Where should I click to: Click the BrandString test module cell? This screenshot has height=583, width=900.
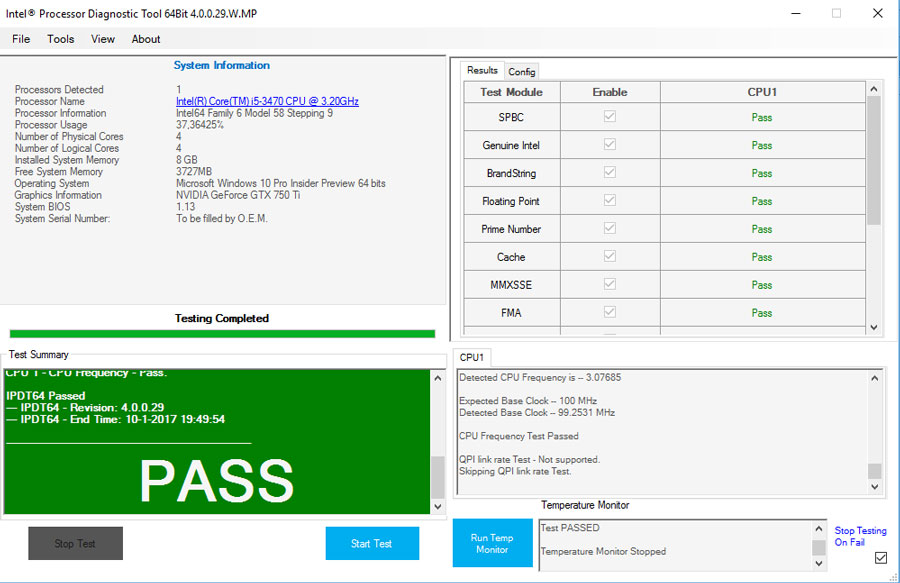511,173
